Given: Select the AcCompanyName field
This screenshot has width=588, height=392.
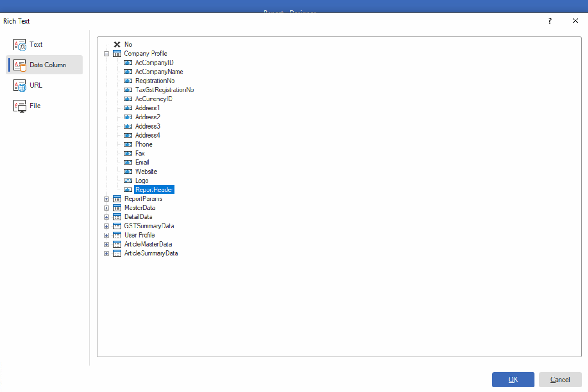Looking at the screenshot, I should tap(158, 71).
